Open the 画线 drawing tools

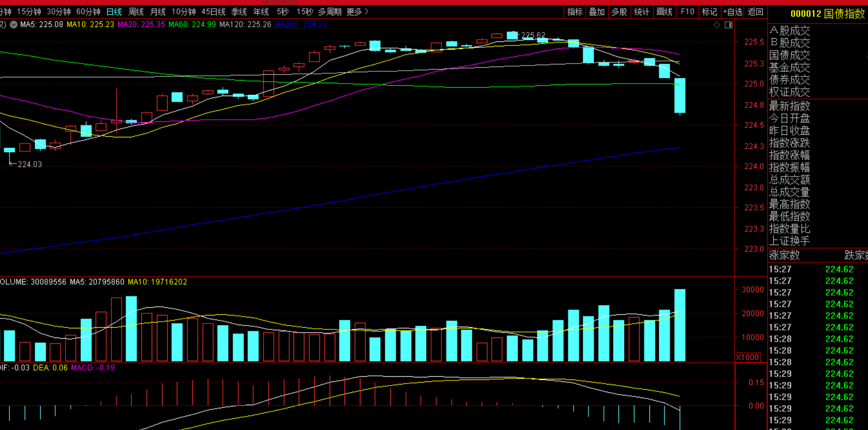click(664, 11)
